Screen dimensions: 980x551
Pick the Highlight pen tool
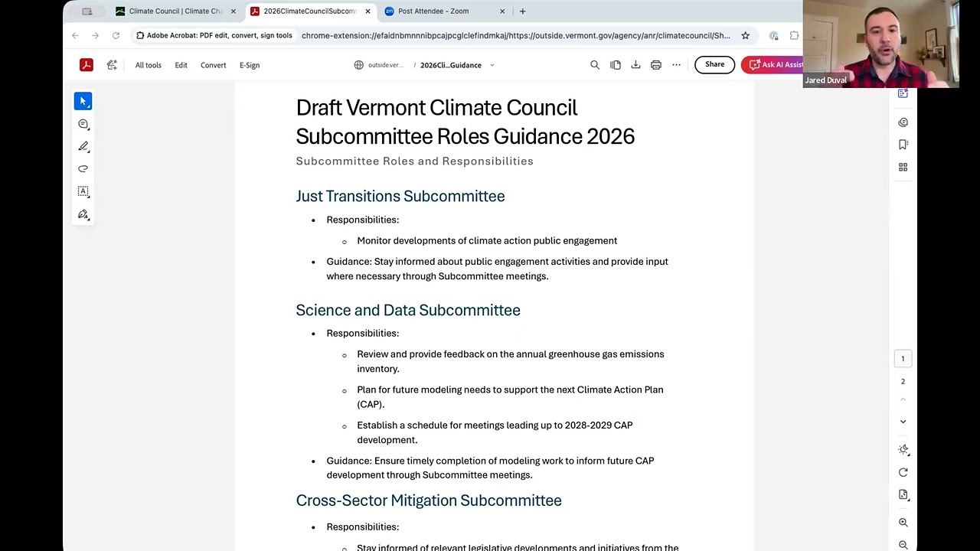pyautogui.click(x=83, y=146)
